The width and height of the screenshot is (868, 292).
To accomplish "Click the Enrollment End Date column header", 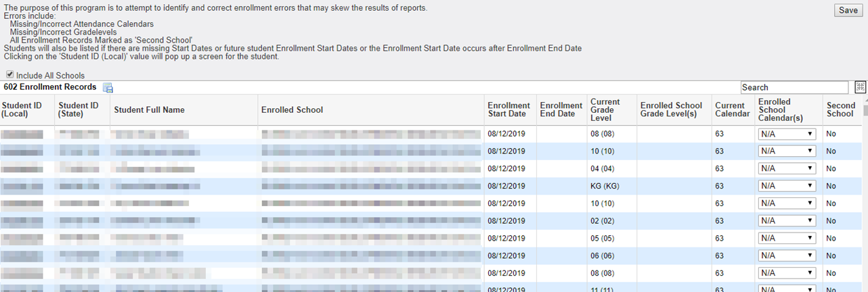I will (x=561, y=110).
